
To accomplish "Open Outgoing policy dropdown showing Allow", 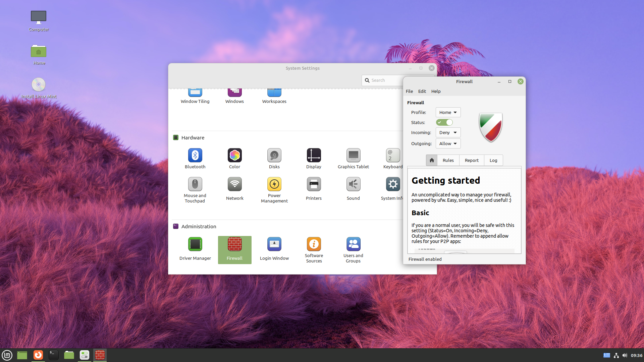I will pyautogui.click(x=448, y=143).
